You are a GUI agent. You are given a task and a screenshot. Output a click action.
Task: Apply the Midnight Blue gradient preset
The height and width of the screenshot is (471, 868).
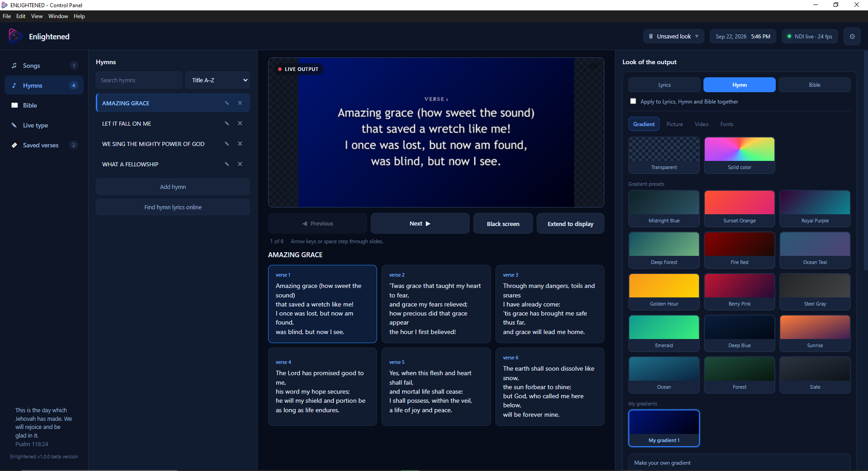pos(664,208)
